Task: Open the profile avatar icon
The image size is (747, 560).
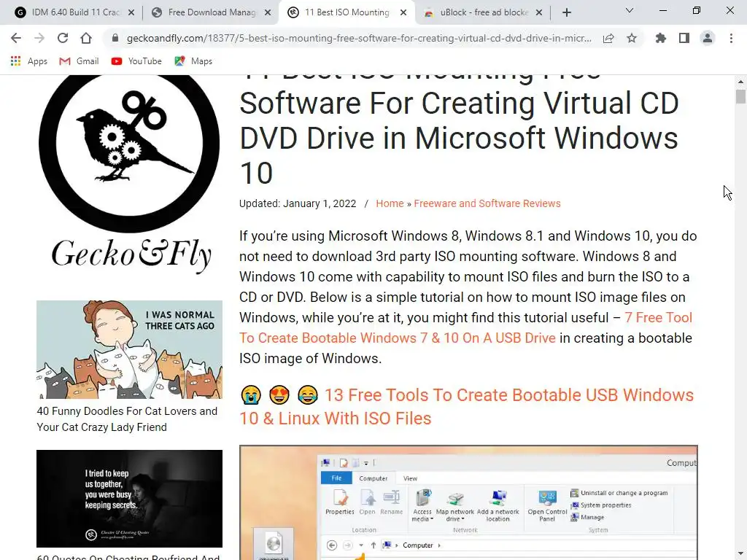Action: 708,38
